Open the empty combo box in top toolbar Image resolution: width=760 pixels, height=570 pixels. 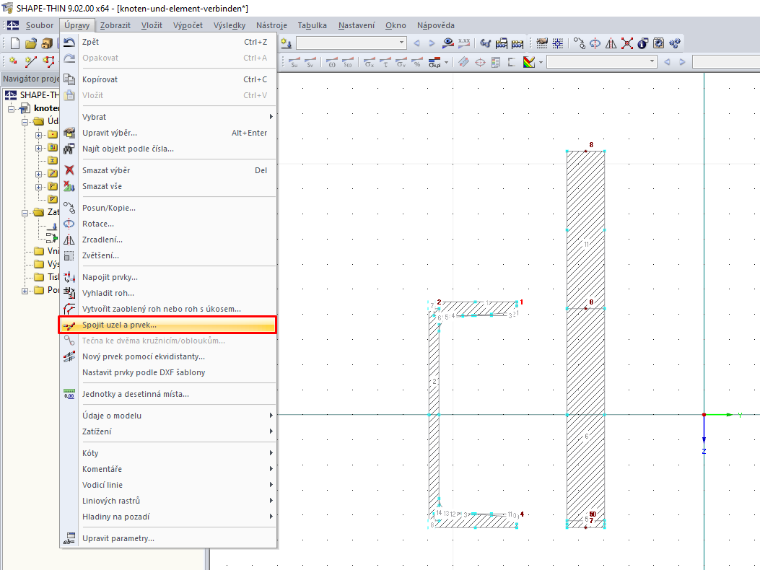(351, 43)
